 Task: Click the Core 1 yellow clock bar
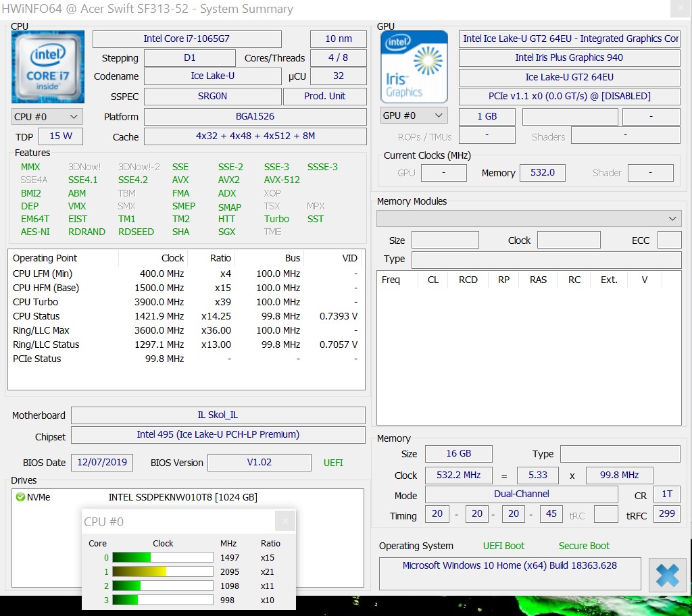click(x=163, y=571)
